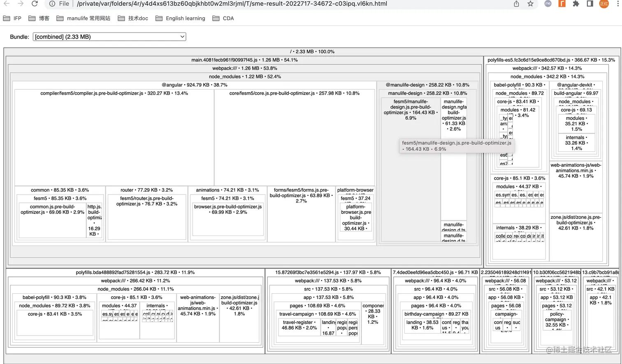The image size is (622, 364).
Task: Zoom into compiler.js.pre-build-optimizer.js 320.27 KB block
Action: [114, 138]
